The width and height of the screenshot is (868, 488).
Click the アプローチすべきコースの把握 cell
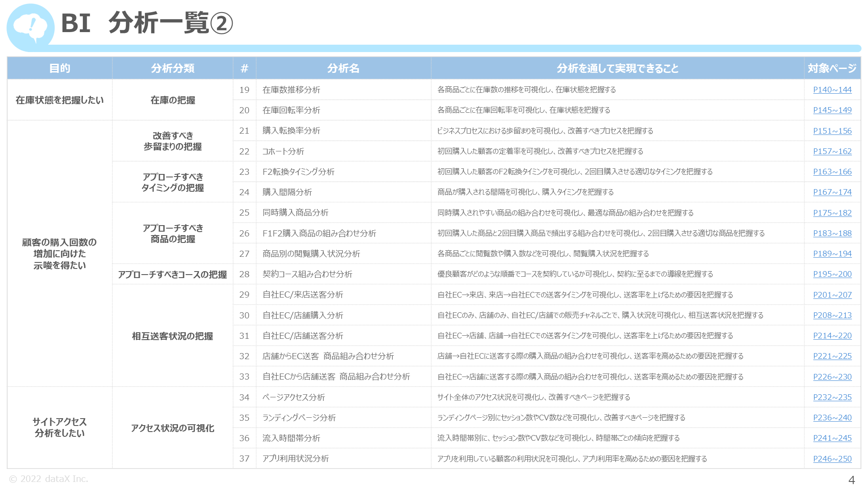point(173,275)
